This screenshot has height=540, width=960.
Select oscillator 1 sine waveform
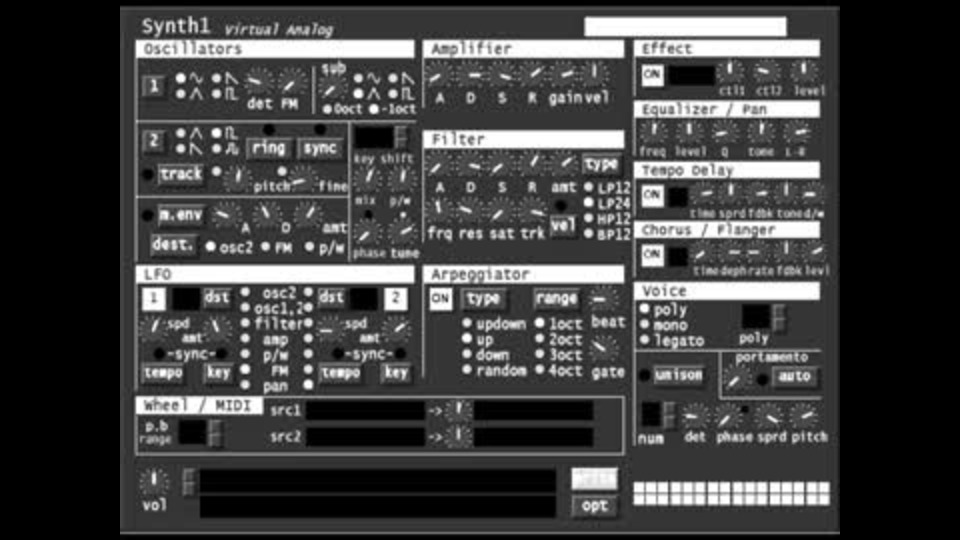tap(181, 78)
